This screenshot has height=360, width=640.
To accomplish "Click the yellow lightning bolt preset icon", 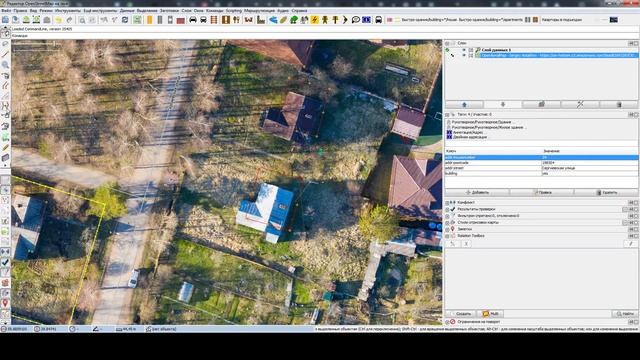I will tap(314, 20).
